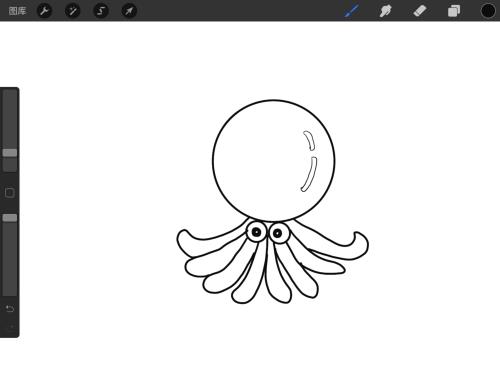Open the Actions wrench menu
Screen dimensions: 500x365
point(44,11)
